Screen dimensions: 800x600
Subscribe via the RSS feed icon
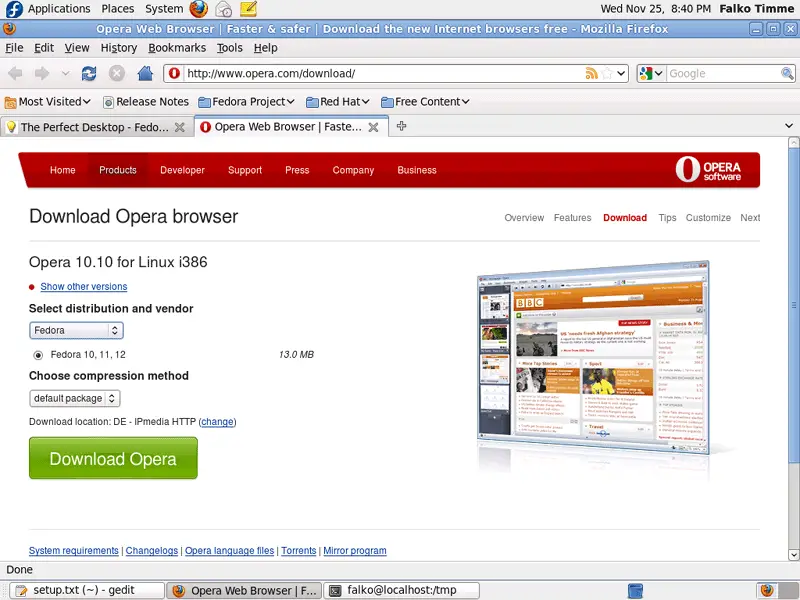[591, 73]
